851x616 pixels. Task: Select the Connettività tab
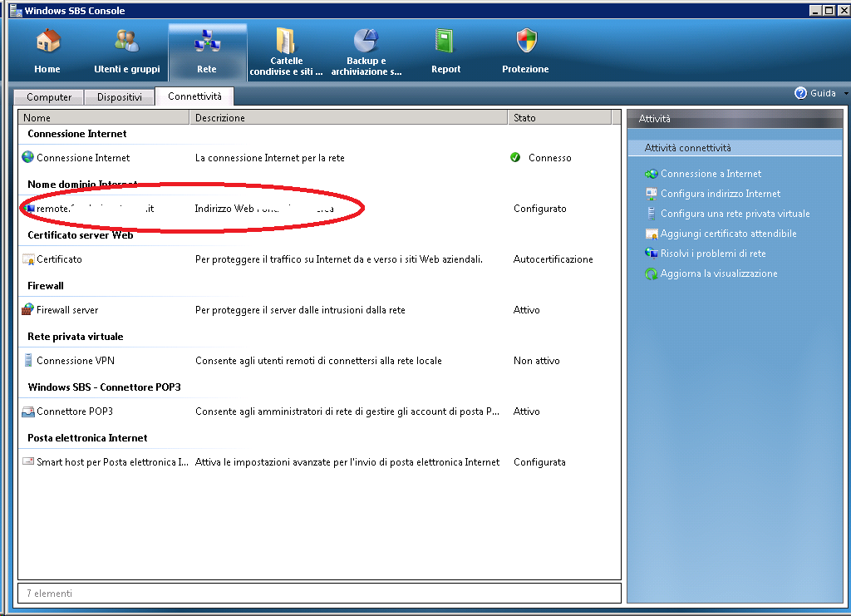194,96
